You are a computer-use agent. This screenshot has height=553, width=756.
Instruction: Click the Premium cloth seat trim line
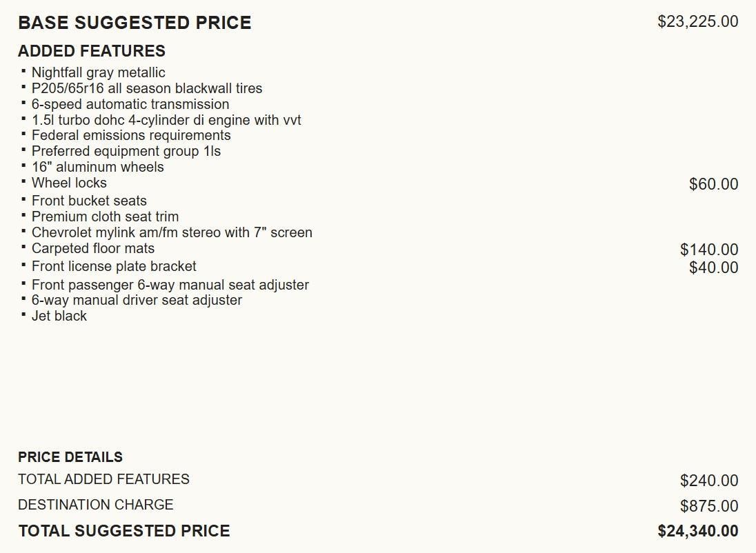click(x=105, y=217)
